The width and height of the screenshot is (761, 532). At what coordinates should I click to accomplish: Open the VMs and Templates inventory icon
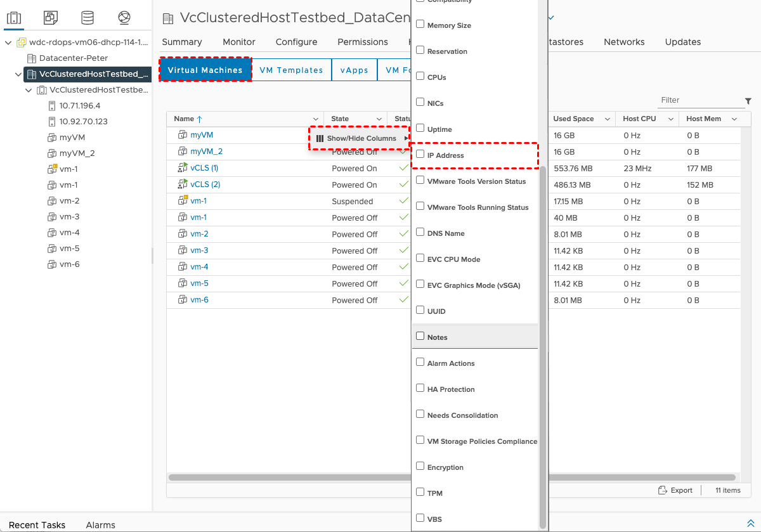point(51,18)
